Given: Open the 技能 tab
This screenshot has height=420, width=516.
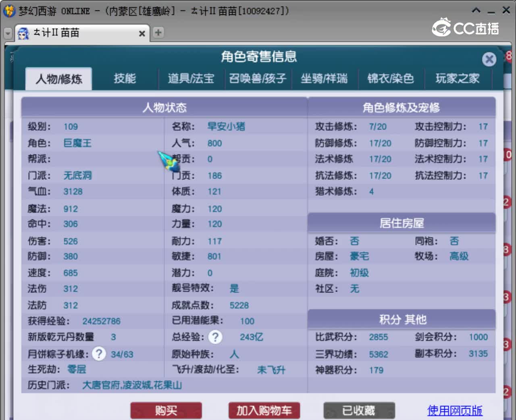Looking at the screenshot, I should (x=125, y=78).
